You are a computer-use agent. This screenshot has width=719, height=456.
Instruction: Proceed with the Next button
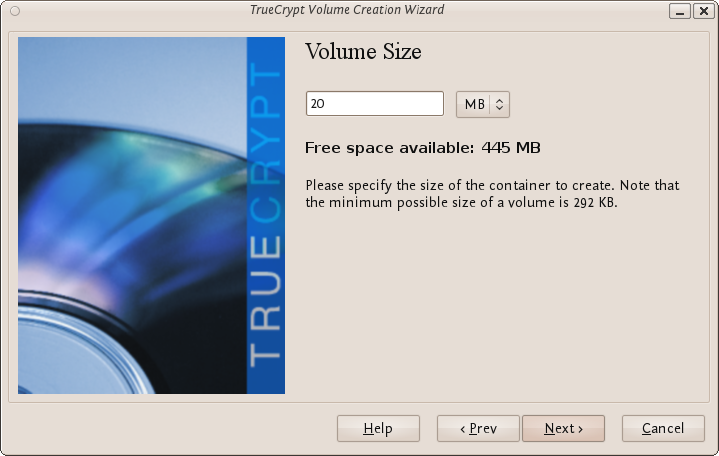[564, 428]
